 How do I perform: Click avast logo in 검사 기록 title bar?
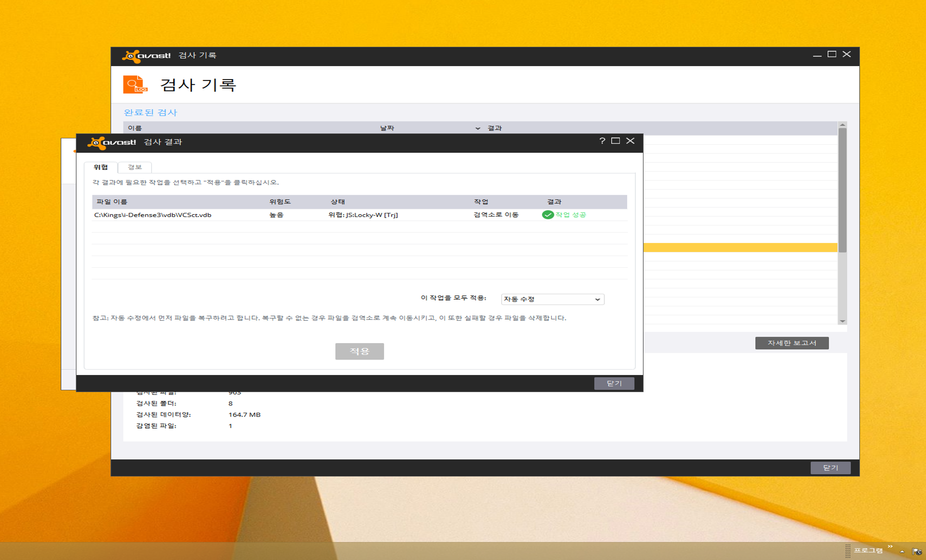147,56
